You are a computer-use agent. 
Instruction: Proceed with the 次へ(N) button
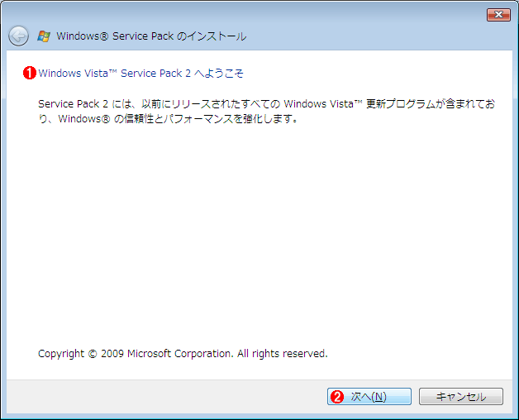pyautogui.click(x=369, y=397)
